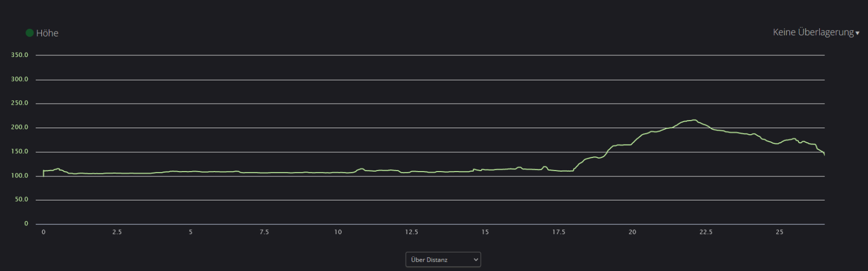This screenshot has width=868, height=271.
Task: Toggle the Höhe series label
Action: [x=47, y=33]
